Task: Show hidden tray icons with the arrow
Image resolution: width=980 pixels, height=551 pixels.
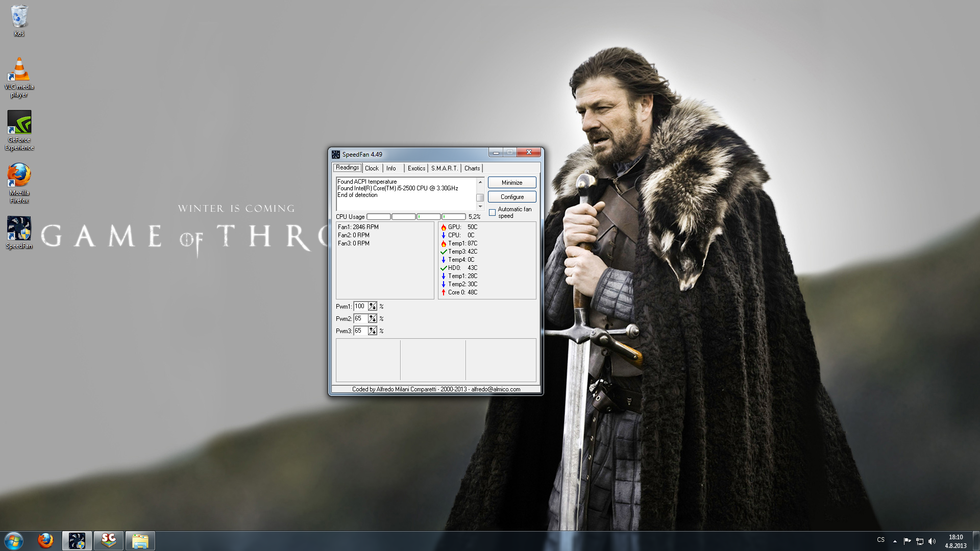Action: pyautogui.click(x=895, y=541)
